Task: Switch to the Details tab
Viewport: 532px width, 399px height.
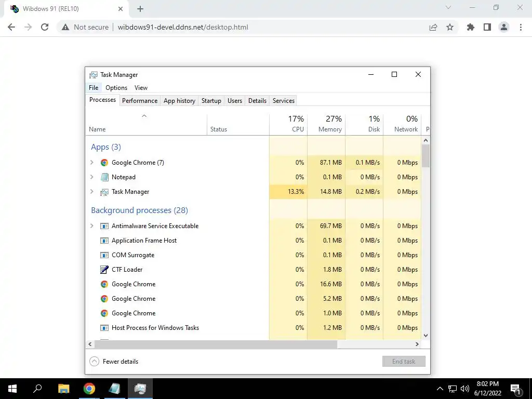Action: (257, 101)
